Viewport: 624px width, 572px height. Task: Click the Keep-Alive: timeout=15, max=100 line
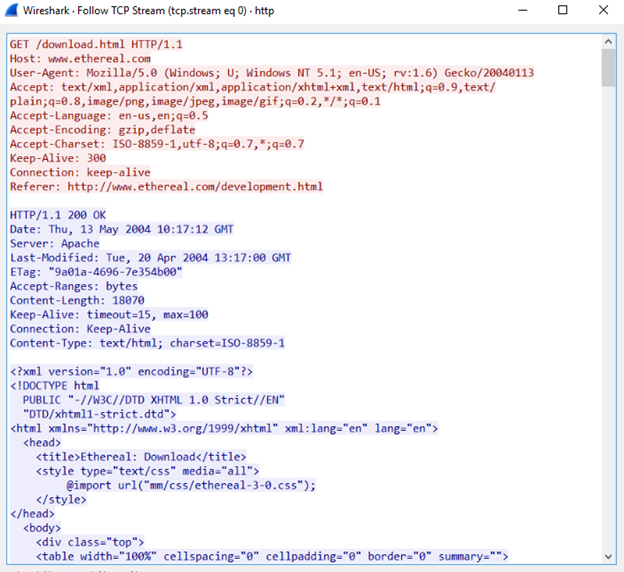(x=109, y=314)
